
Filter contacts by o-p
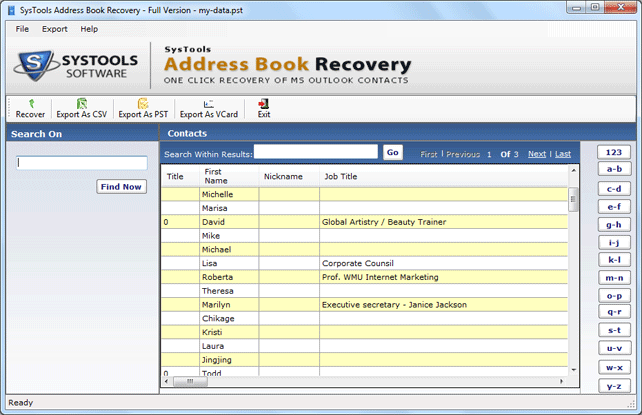click(x=614, y=295)
